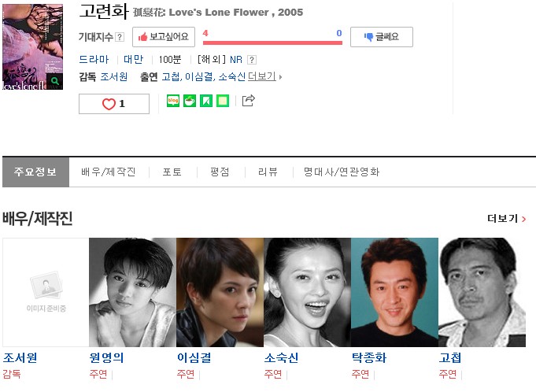The image size is (536, 392).
Task: Open the share arrow icon
Action: (x=249, y=101)
